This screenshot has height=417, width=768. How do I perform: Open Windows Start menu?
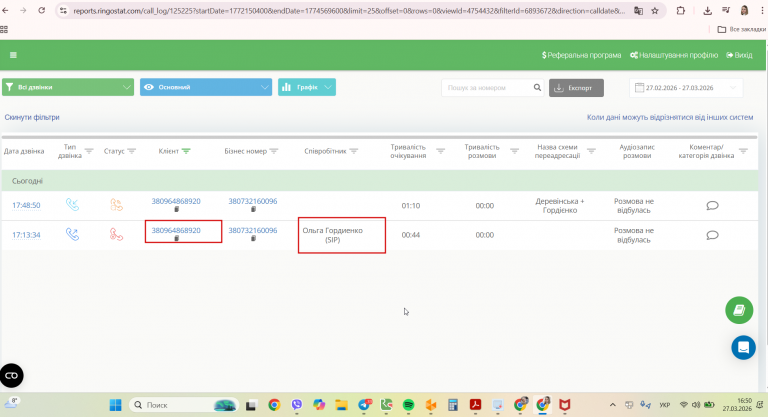click(116, 405)
